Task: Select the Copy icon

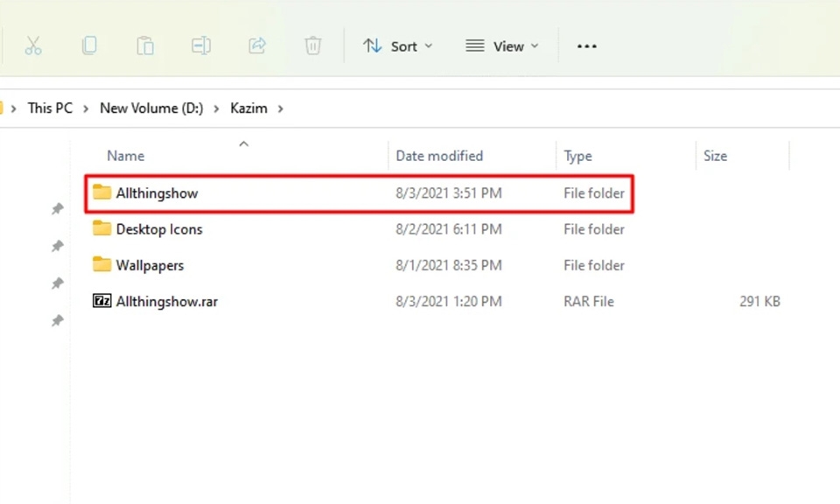Action: click(x=89, y=45)
